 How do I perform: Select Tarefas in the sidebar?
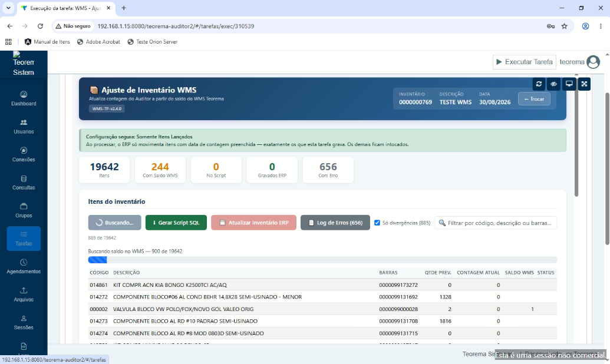coord(24,239)
